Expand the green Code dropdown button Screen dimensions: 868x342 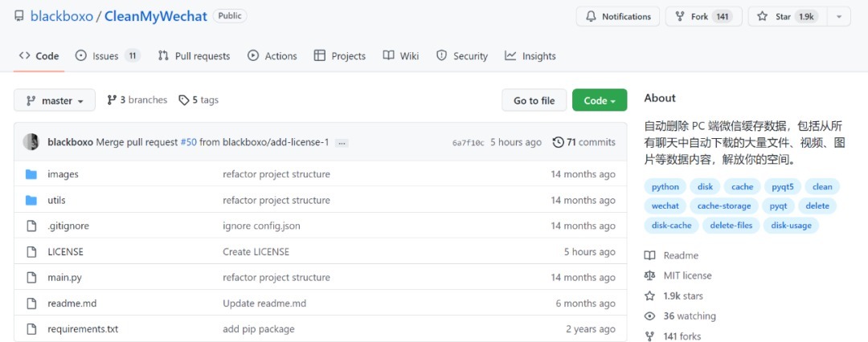[x=600, y=100]
